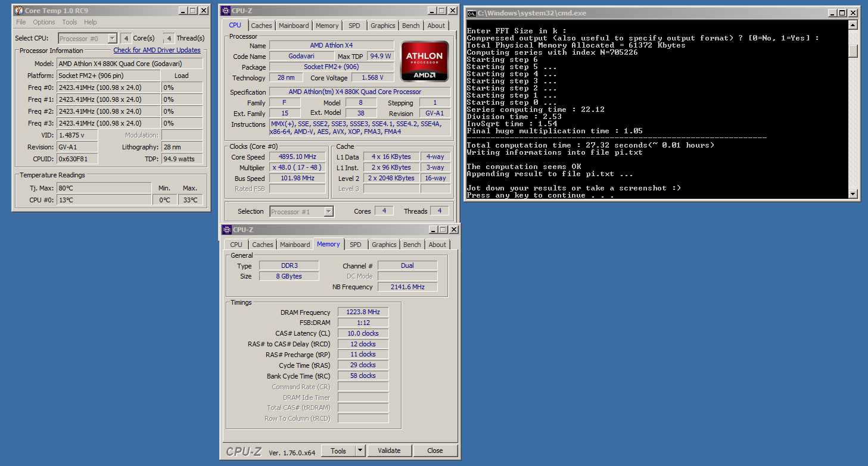
Task: Open Tools menu in Core Temp
Action: point(70,22)
